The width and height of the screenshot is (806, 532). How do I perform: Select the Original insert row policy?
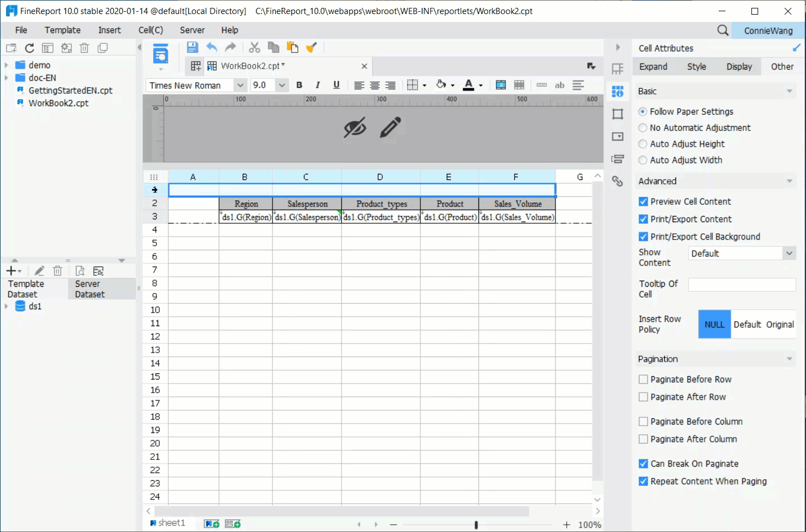(780, 324)
